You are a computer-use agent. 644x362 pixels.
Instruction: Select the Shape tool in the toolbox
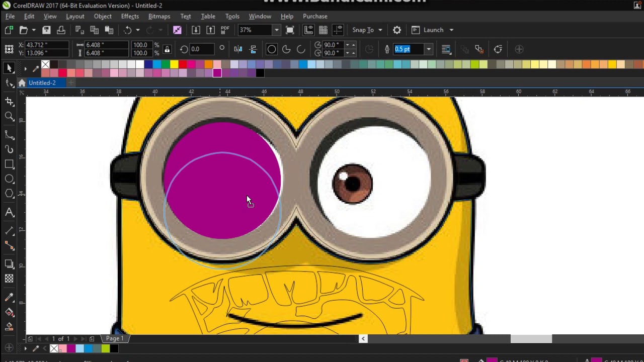point(9,83)
